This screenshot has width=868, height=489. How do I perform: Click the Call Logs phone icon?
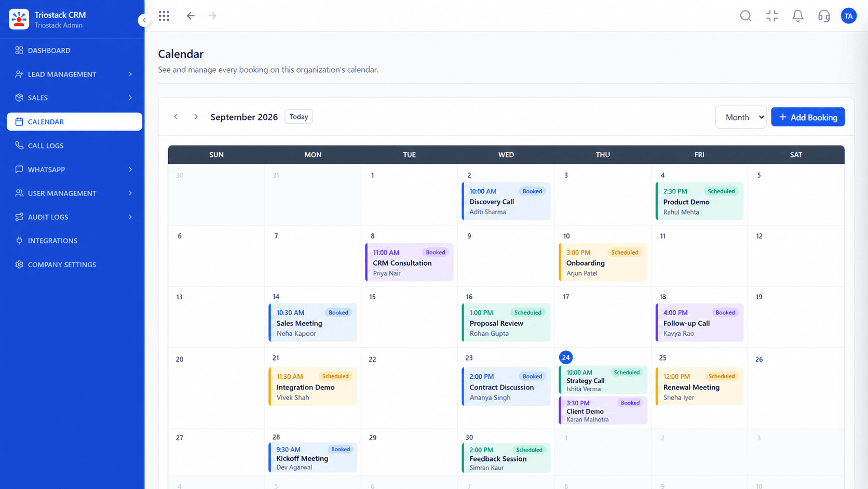coord(19,146)
